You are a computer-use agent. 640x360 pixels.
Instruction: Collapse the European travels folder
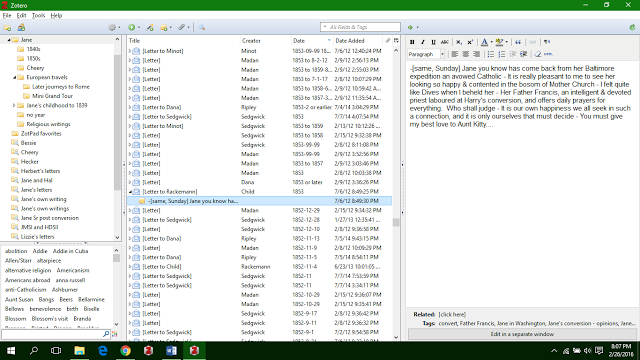tap(15, 78)
